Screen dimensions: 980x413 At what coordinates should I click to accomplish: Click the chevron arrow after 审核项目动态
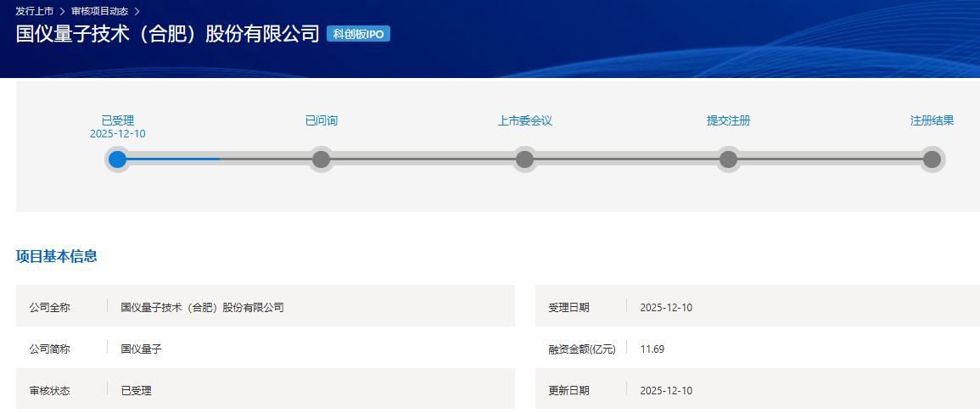137,11
